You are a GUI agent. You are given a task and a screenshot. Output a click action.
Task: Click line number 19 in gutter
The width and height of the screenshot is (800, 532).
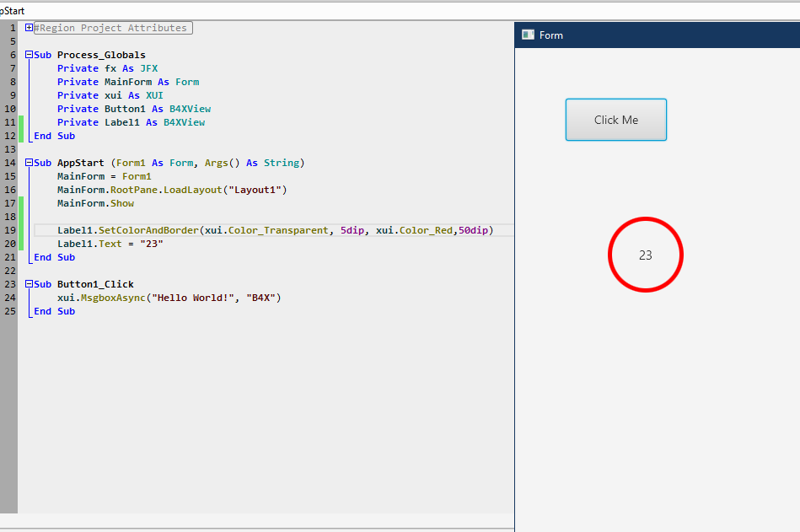10,230
